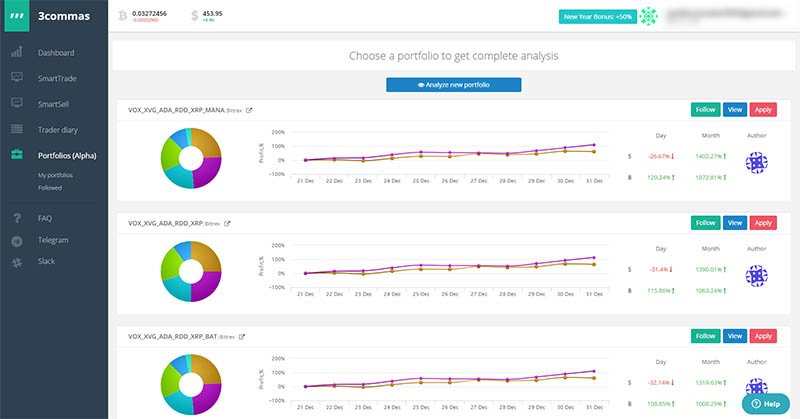Click the dollar balance icon
Screen dimensions: 800x419
coord(194,16)
